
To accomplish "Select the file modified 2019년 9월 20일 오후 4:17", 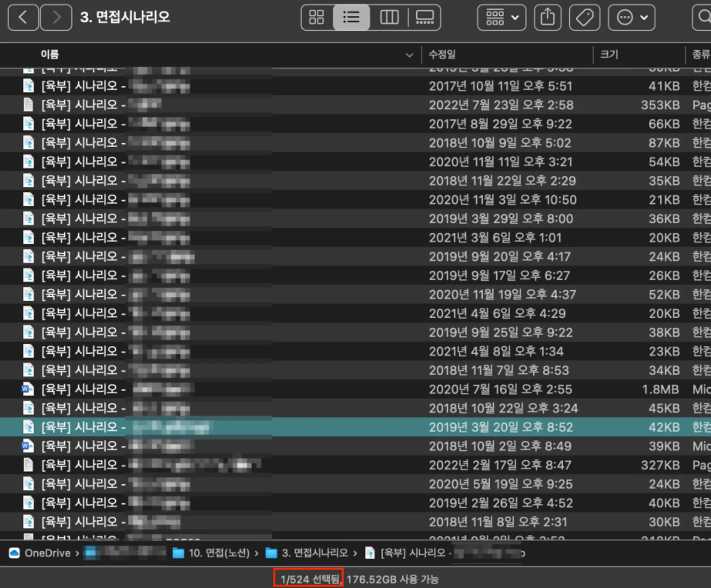I will [x=355, y=256].
